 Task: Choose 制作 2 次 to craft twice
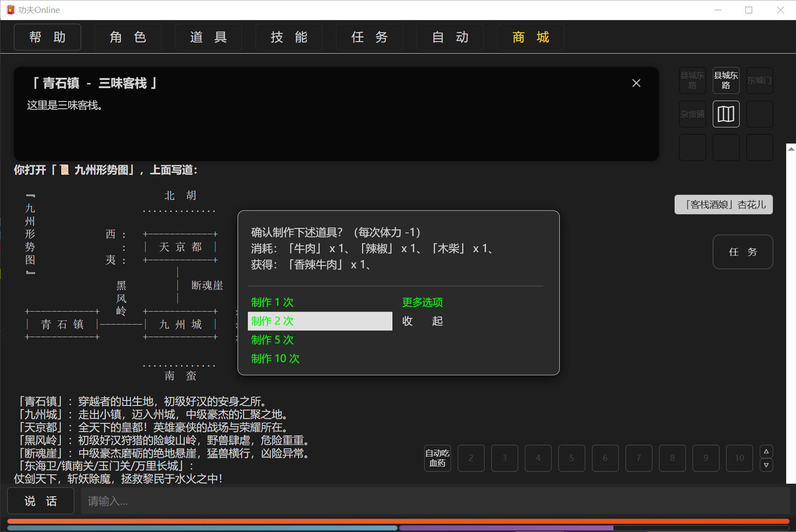[x=272, y=321]
